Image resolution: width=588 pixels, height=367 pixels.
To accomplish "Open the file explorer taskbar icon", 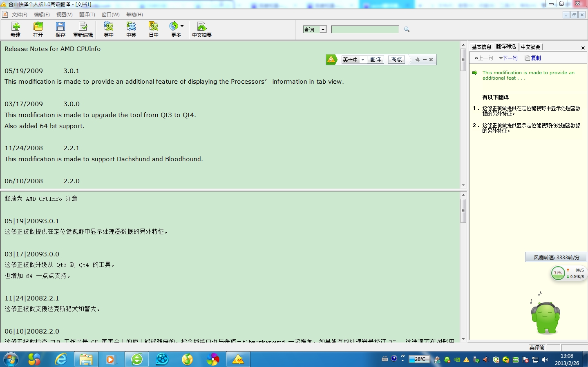I will tap(86, 360).
